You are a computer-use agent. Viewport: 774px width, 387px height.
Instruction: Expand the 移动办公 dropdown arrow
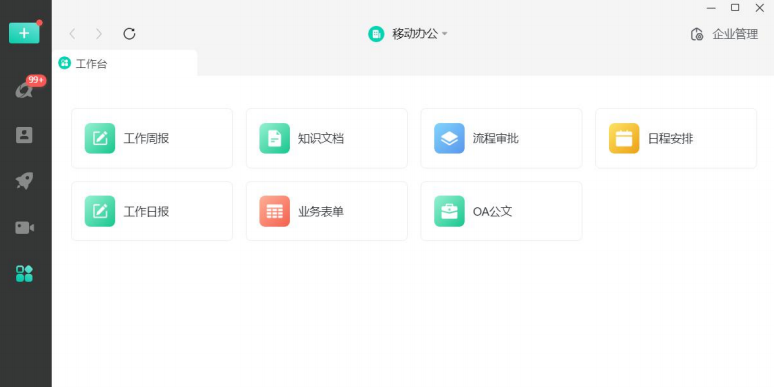click(x=444, y=34)
